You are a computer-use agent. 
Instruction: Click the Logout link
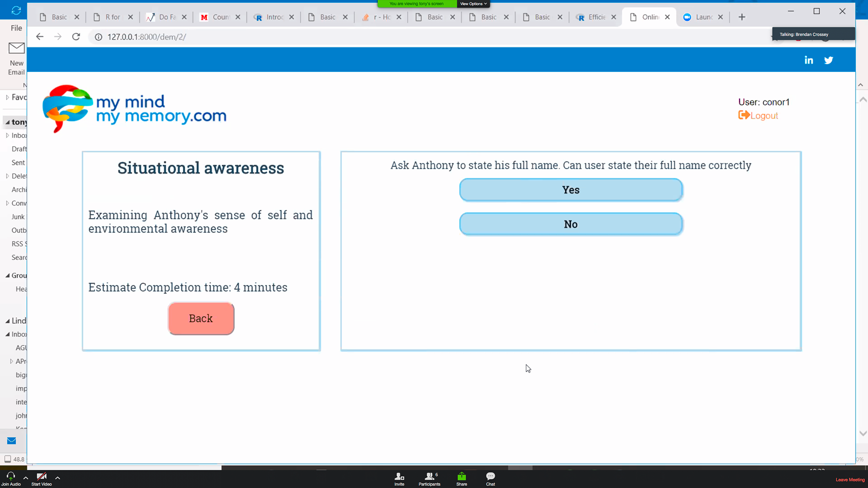click(758, 116)
